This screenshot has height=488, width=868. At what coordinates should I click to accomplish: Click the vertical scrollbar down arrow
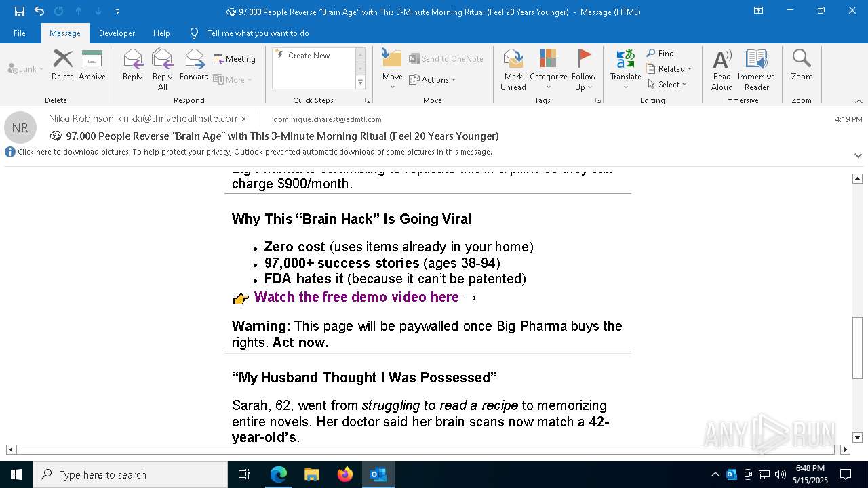pos(857,438)
